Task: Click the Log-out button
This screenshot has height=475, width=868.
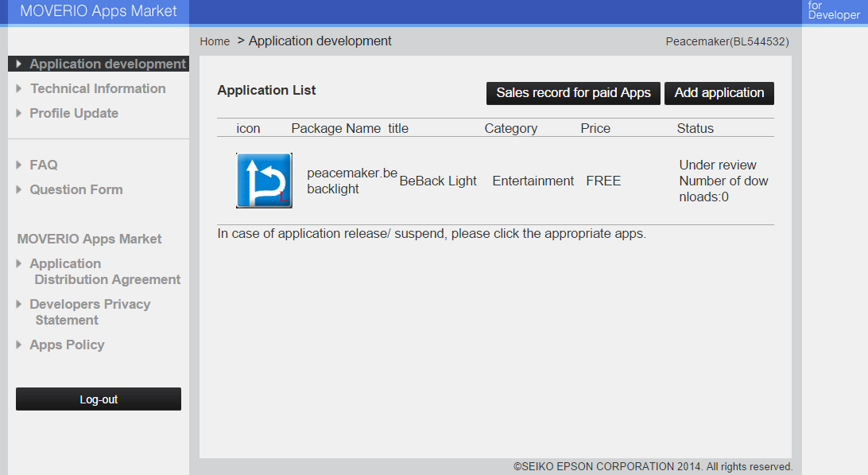Action: [x=99, y=399]
